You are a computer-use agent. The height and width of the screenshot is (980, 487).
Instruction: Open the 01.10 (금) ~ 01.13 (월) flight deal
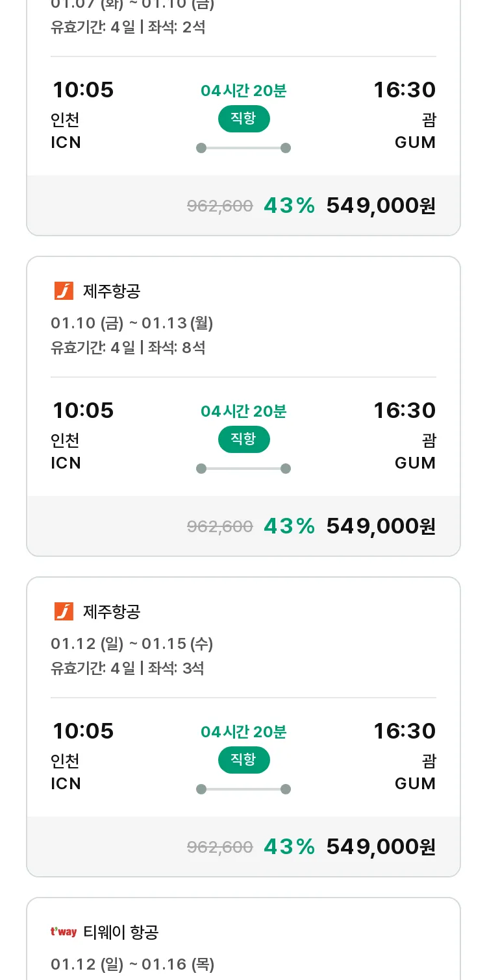(x=243, y=406)
